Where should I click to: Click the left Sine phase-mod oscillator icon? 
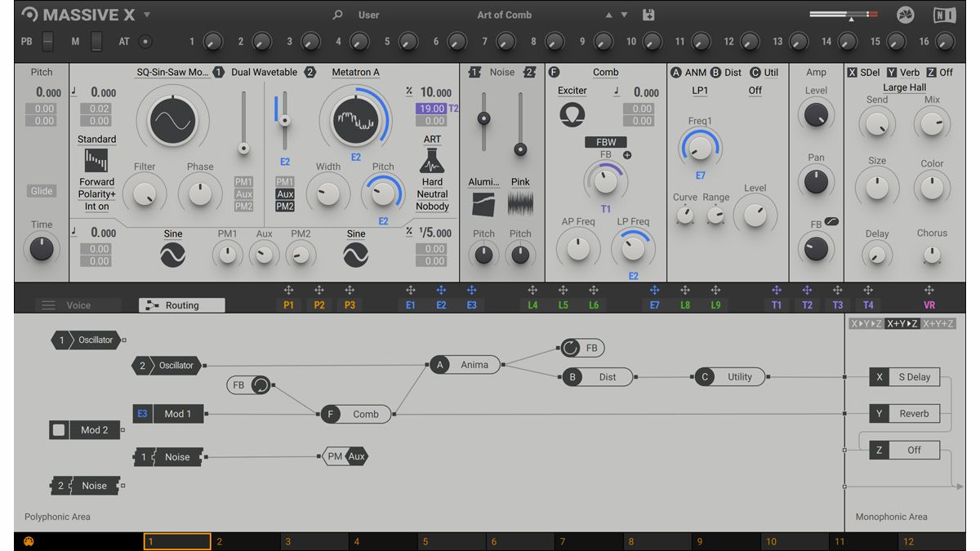[x=173, y=256]
